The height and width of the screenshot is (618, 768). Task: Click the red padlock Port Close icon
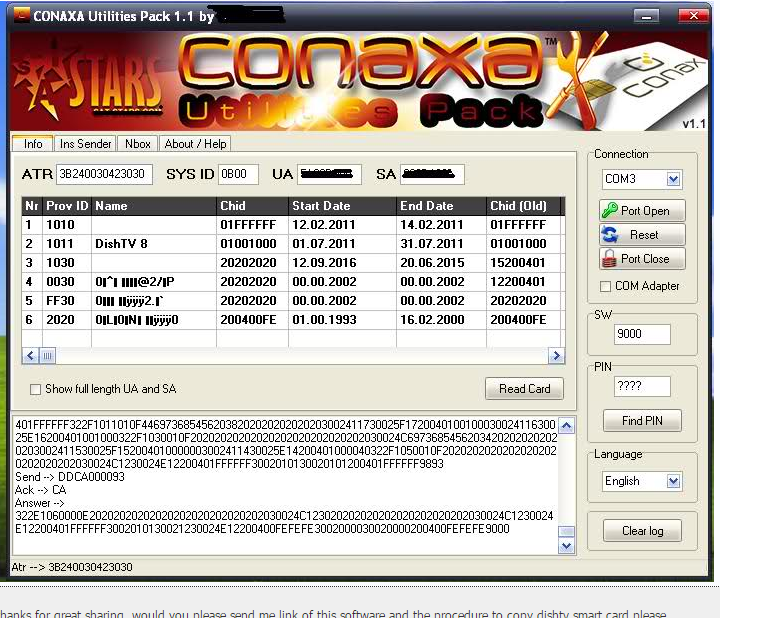tap(609, 259)
